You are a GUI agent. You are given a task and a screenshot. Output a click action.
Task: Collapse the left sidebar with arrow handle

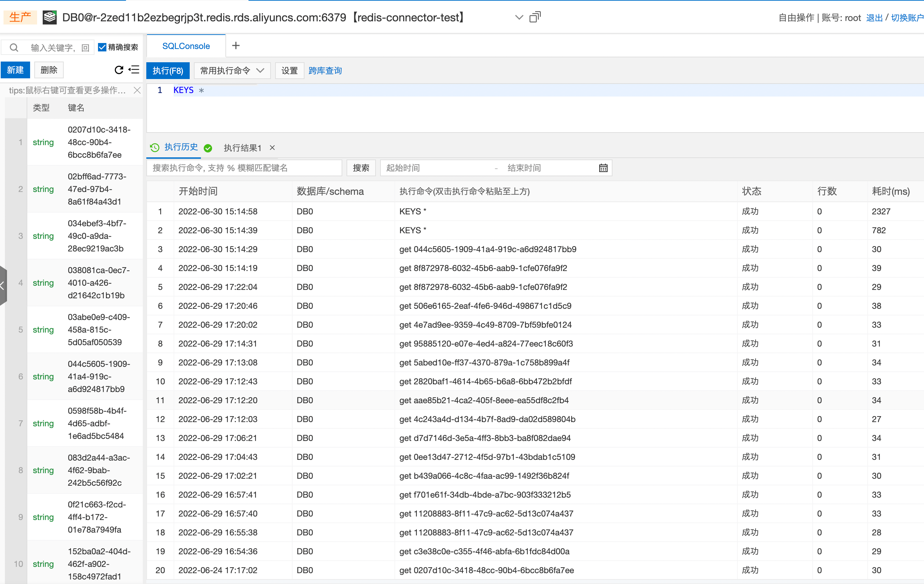pos(3,285)
